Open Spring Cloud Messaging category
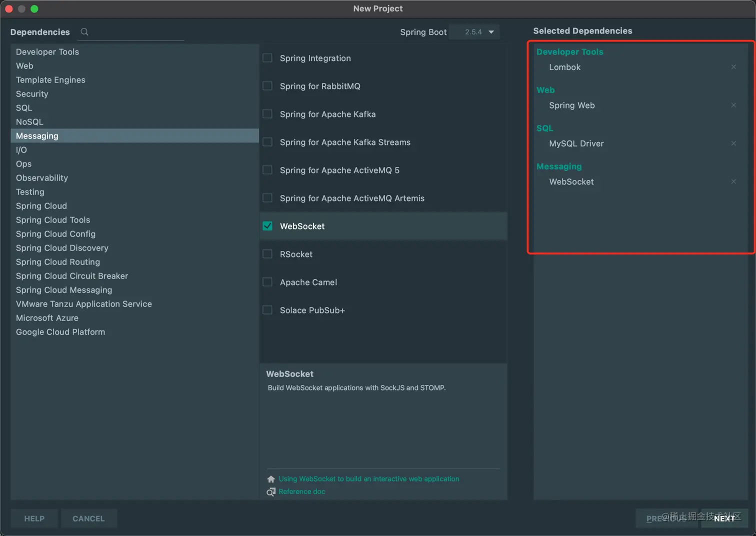Viewport: 756px width, 536px height. click(135, 290)
